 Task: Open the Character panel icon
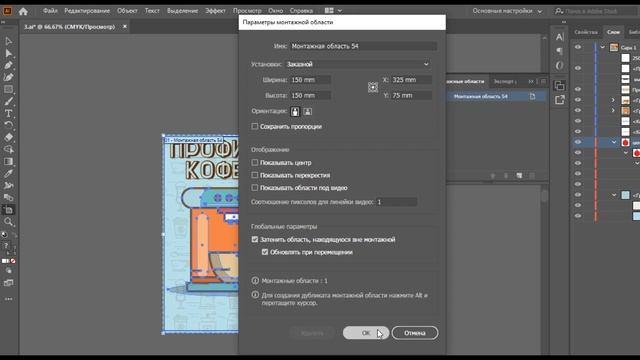tap(560, 37)
